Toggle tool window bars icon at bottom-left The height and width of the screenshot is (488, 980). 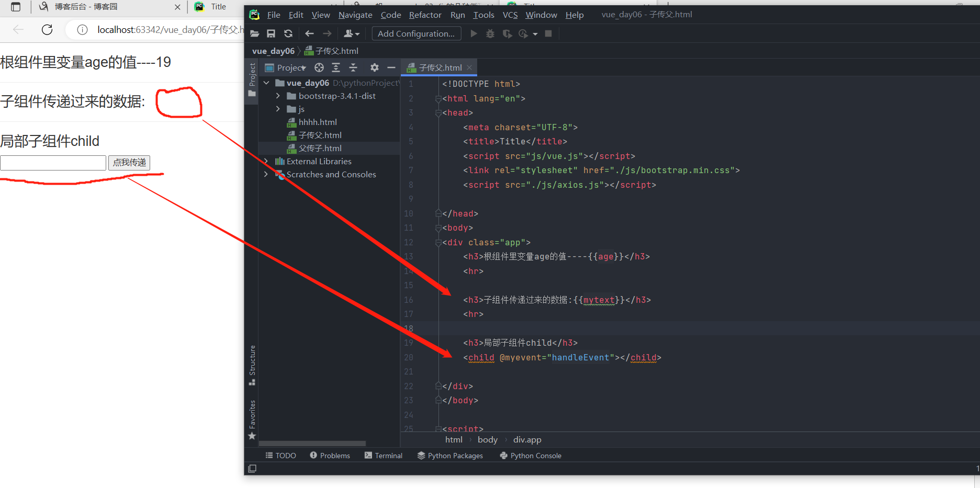point(252,469)
